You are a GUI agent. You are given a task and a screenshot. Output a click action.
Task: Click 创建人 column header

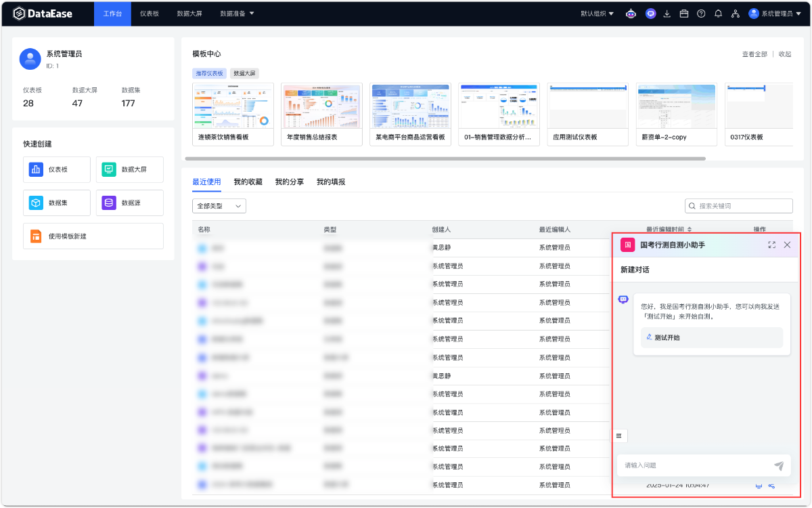[x=442, y=230]
